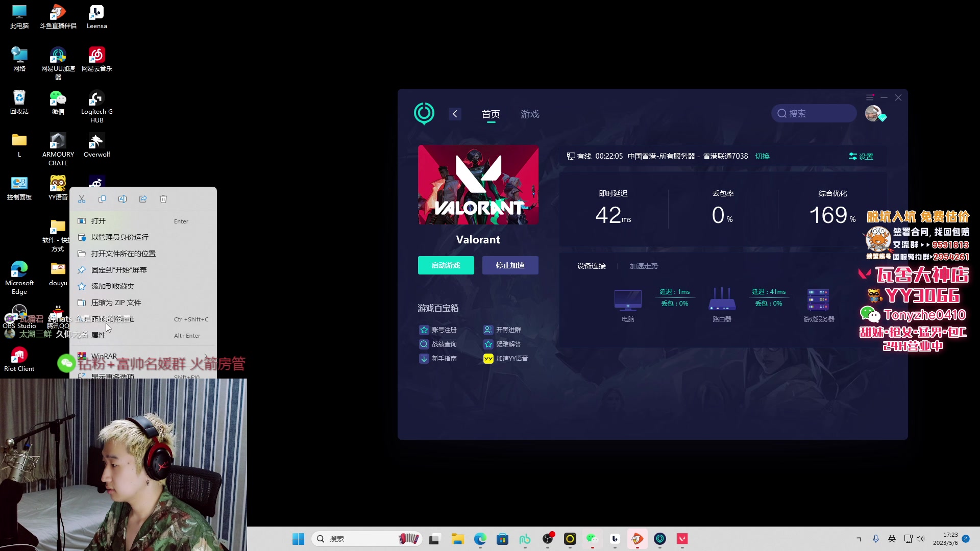Choose 以管理员身份运行 from the context menu
This screenshot has width=980, height=551.
[143, 237]
